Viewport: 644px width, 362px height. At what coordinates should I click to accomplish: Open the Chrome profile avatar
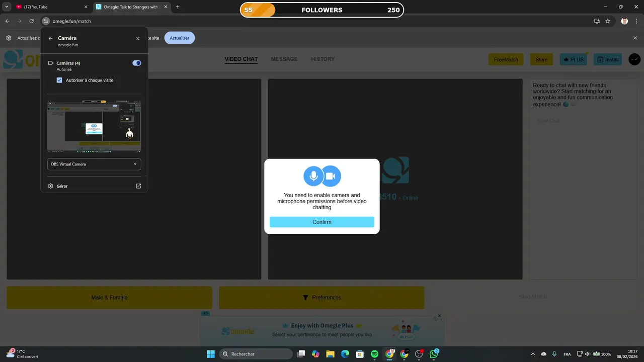click(x=624, y=21)
